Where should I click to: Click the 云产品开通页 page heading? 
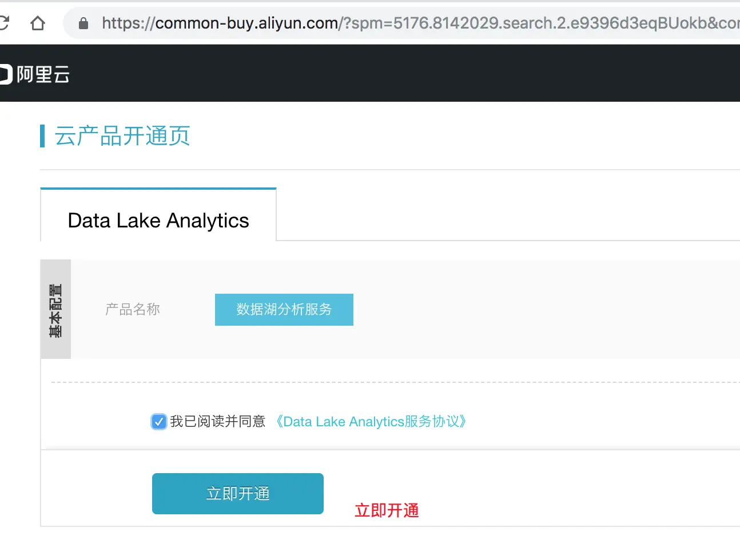tap(122, 136)
